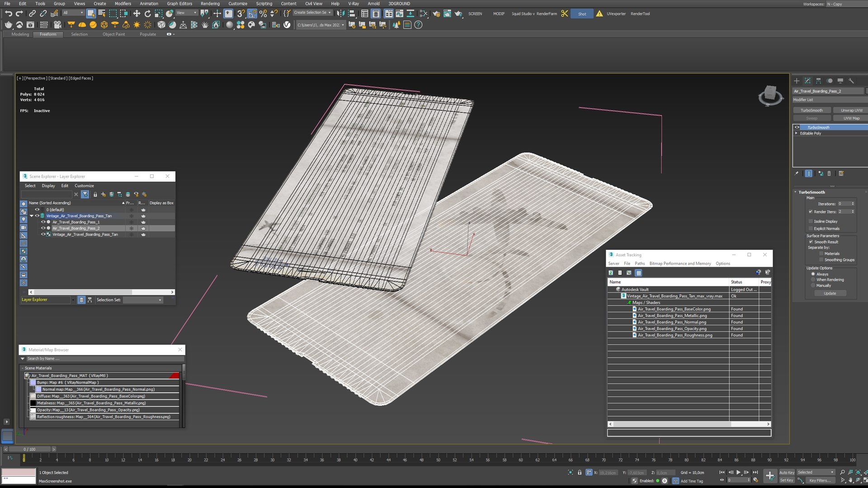Click the timeline frame slider 0 / 100
Screen dimensions: 868x488
tap(29, 450)
